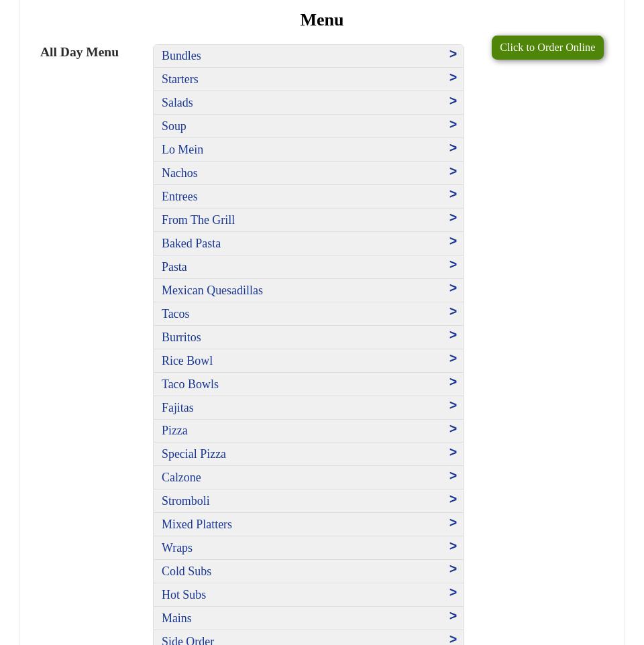Screen dimensions: 644x645
Task: Click the Click to Order Online button
Action: (547, 48)
